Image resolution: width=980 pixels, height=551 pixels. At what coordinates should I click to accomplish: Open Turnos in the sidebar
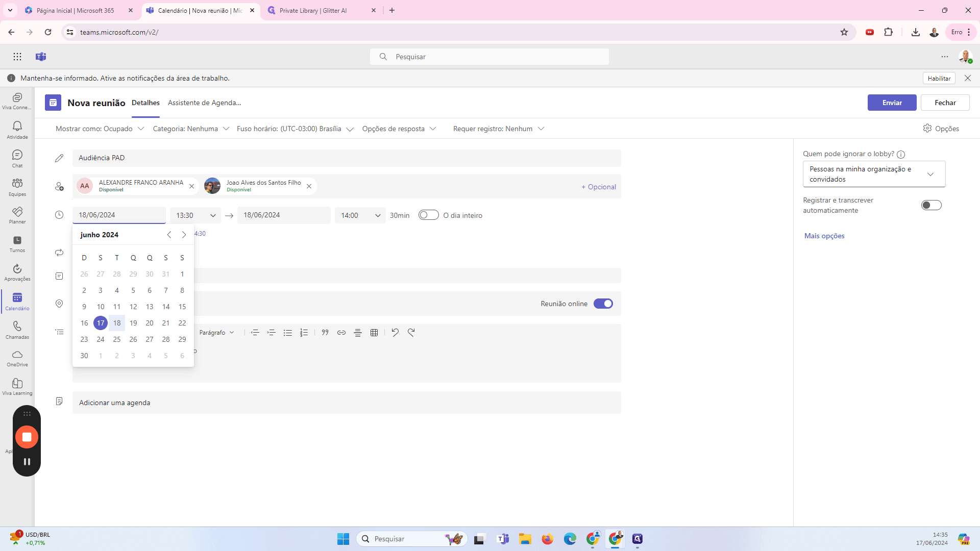[17, 244]
